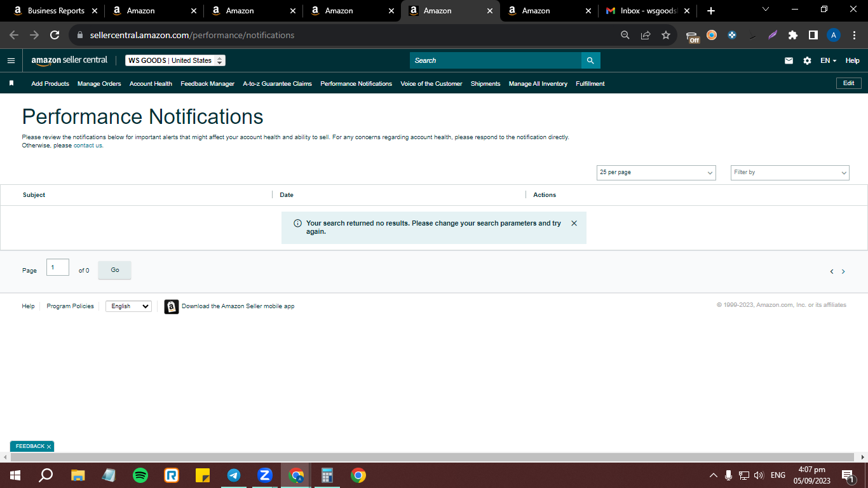This screenshot has width=868, height=488.
Task: Open Add Products in the navigation bar
Action: pos(50,83)
